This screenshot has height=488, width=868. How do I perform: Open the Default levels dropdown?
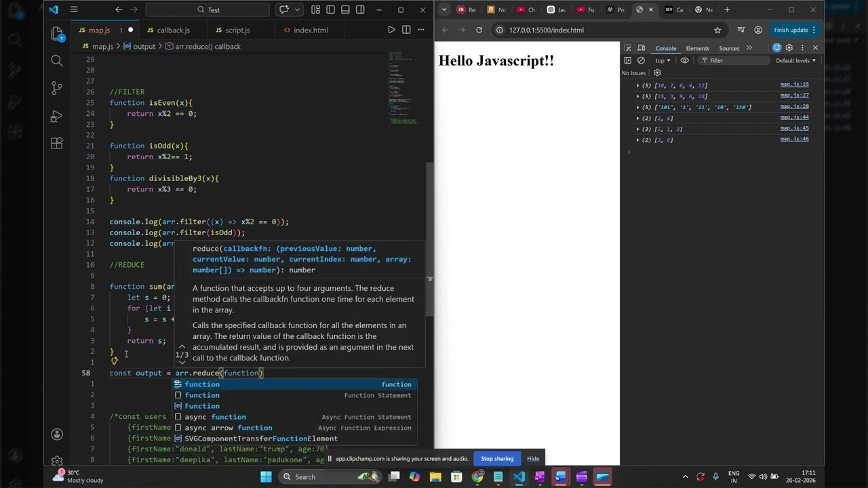coord(796,60)
